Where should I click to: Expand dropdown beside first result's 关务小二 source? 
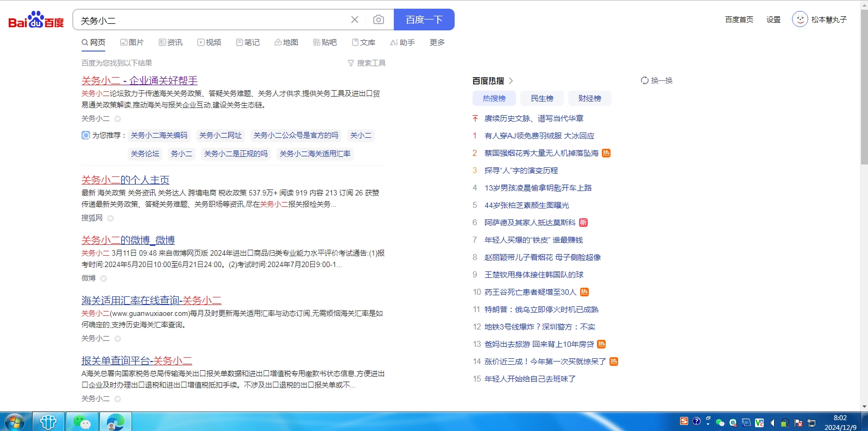pos(117,119)
